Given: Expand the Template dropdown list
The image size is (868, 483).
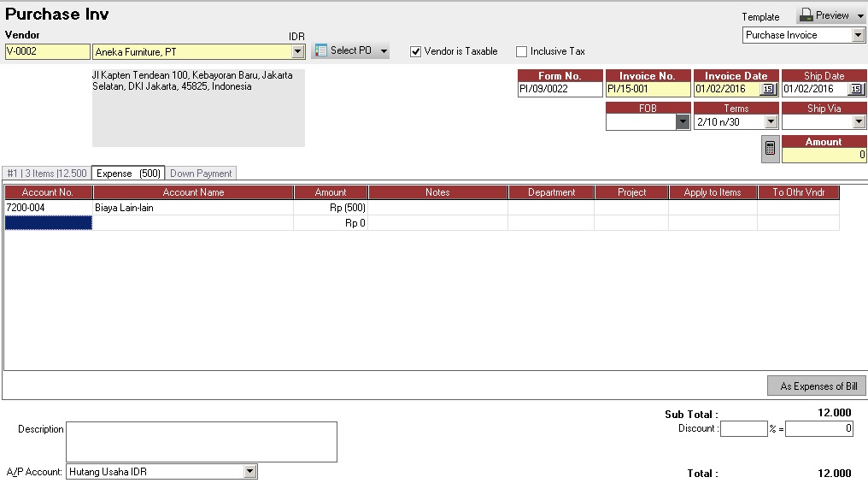Looking at the screenshot, I should click(x=859, y=35).
